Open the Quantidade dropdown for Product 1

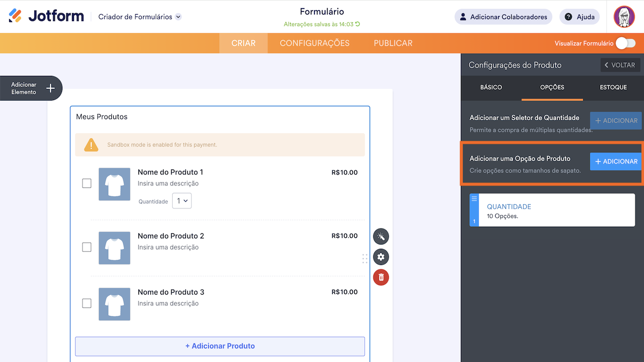182,201
